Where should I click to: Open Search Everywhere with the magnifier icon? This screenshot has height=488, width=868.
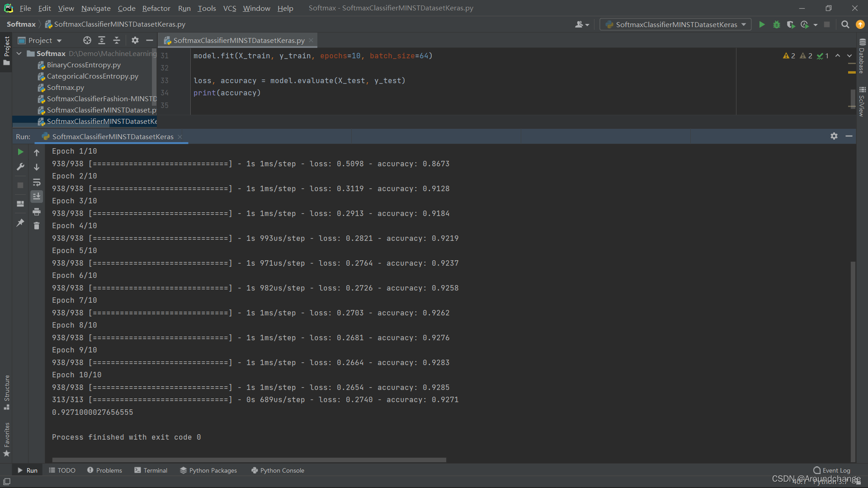tap(844, 24)
